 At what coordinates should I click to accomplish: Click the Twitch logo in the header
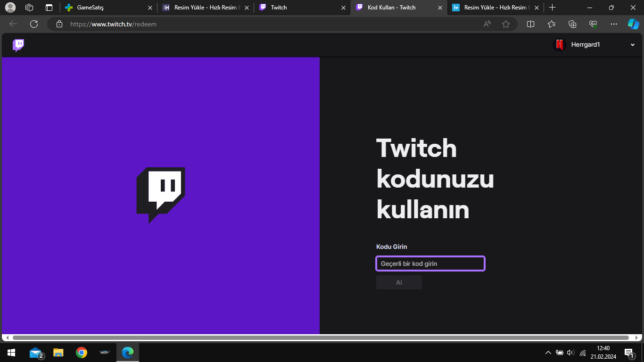point(18,45)
